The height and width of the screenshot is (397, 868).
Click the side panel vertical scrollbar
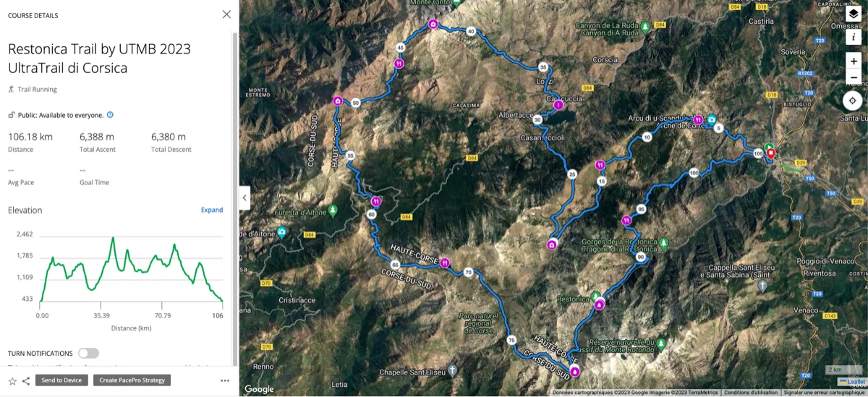[234, 199]
